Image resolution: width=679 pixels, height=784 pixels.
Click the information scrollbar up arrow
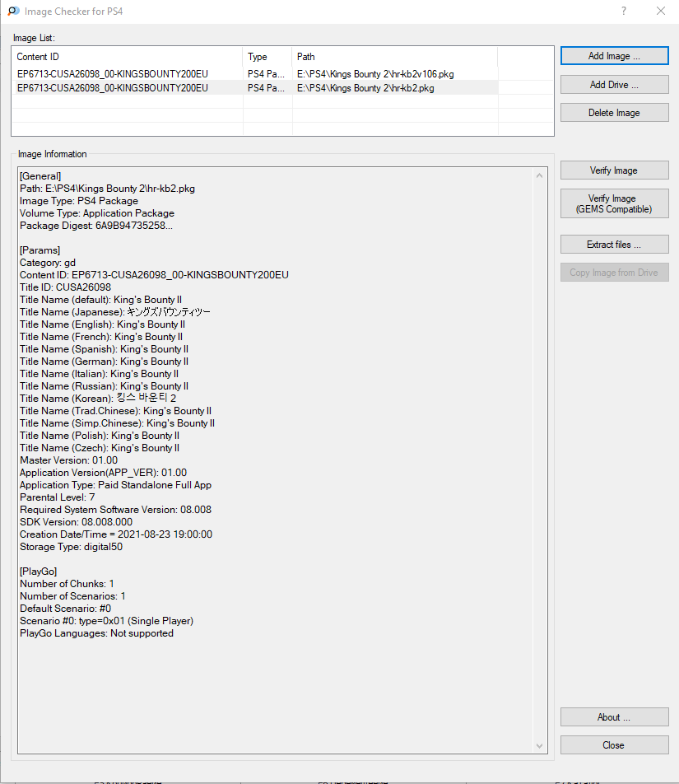click(x=540, y=175)
